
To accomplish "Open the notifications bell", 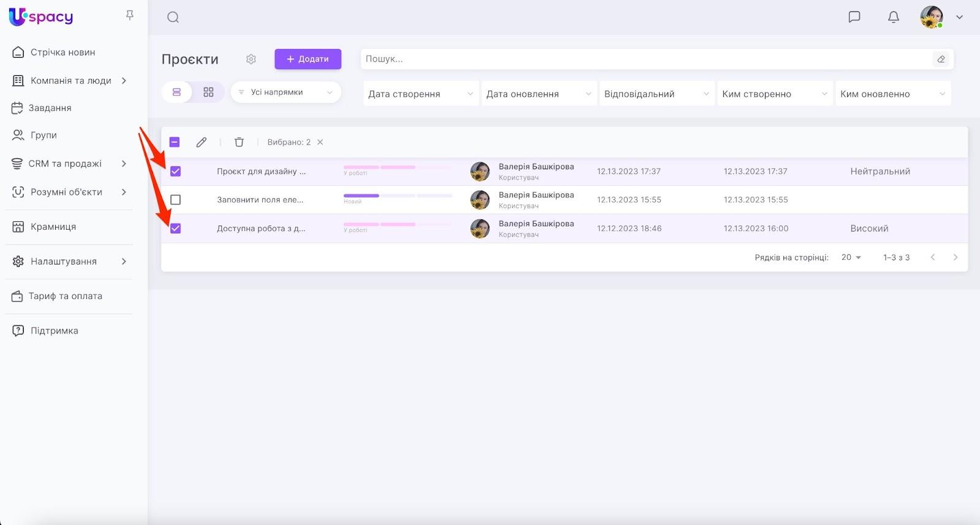I will pyautogui.click(x=893, y=17).
